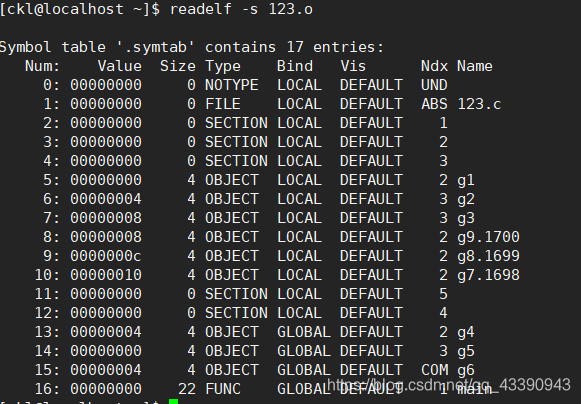
Task: Click the value '00000004' in the g2 row
Action: tap(106, 199)
